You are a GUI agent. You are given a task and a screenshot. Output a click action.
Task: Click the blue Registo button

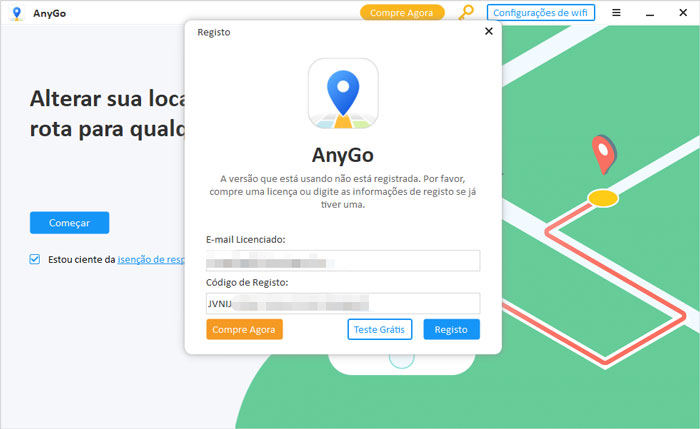click(x=451, y=329)
